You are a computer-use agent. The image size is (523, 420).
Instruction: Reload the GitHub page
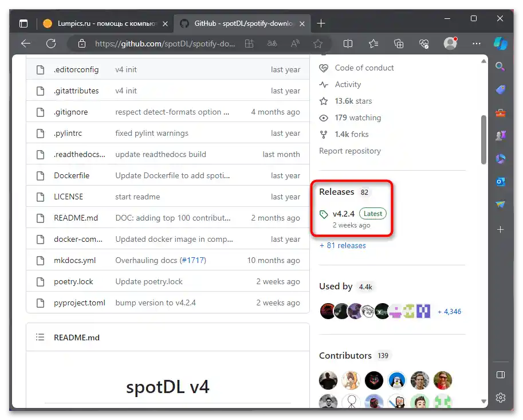tap(51, 44)
